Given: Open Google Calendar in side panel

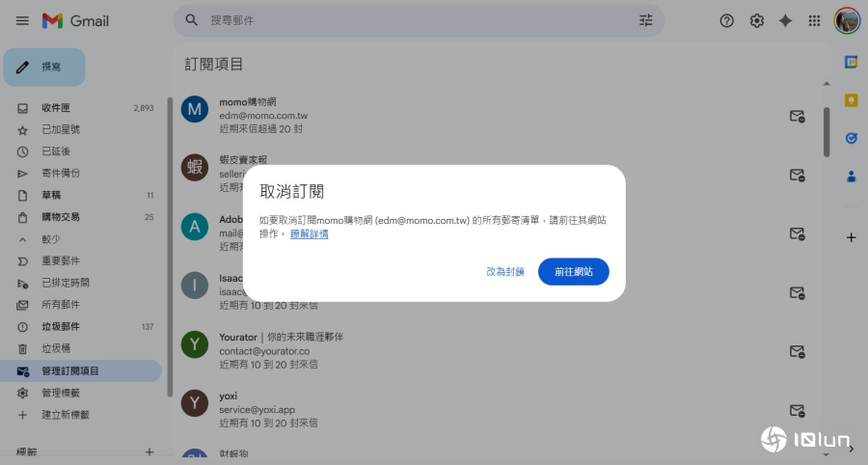Looking at the screenshot, I should [x=851, y=62].
